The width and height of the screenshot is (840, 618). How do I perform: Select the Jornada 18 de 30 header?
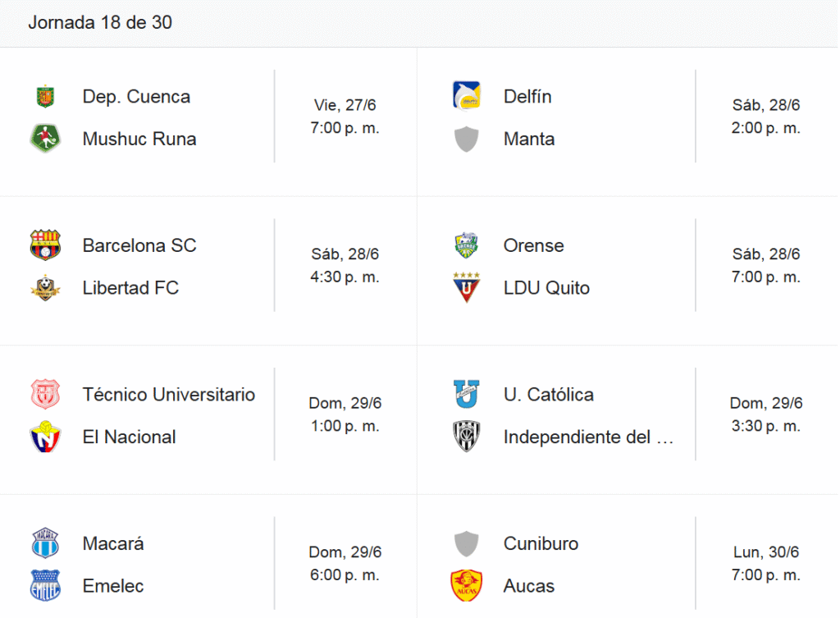pos(100,22)
